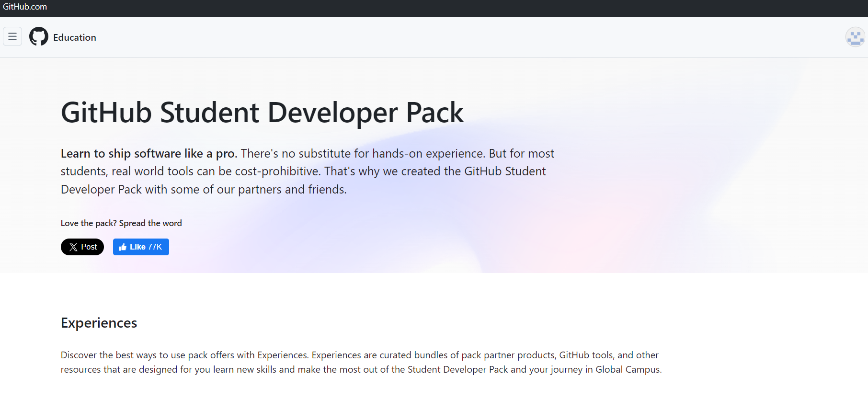Click the Facebook Like 77K button
Viewport: 868px width, 399px height.
point(141,247)
